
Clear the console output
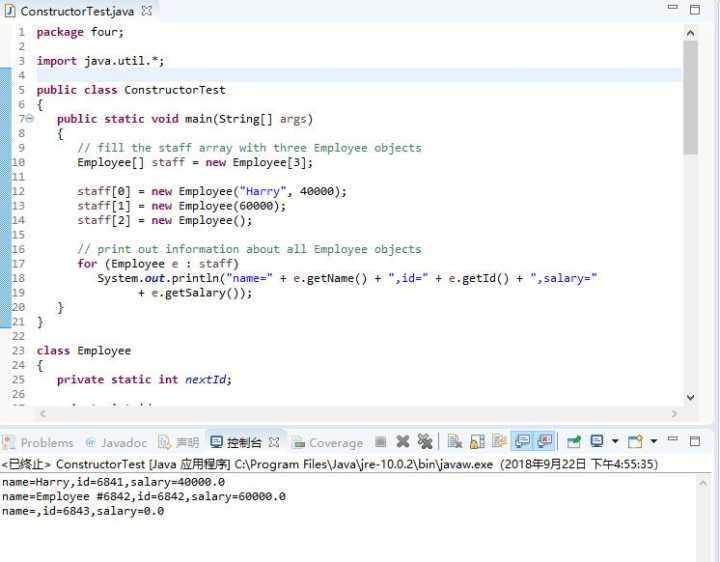[454, 442]
